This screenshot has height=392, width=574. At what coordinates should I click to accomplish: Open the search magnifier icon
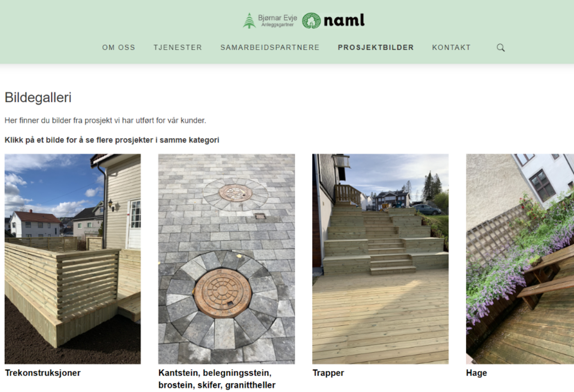point(501,48)
